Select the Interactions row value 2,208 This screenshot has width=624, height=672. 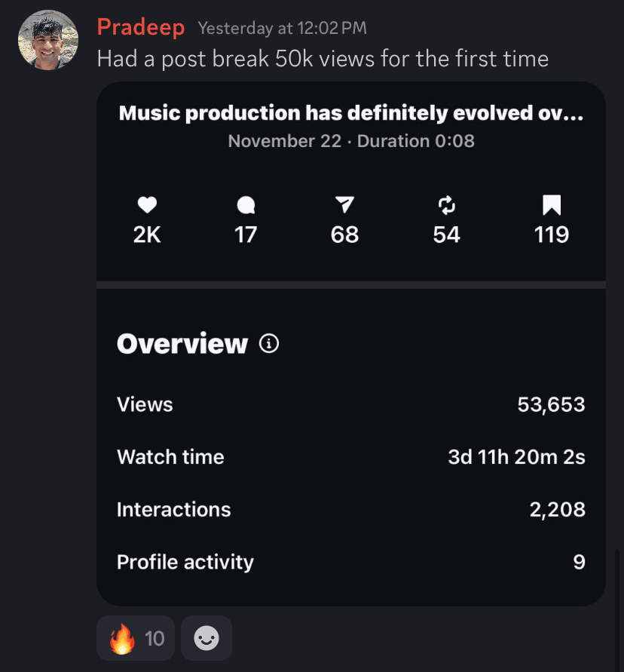[x=557, y=510]
